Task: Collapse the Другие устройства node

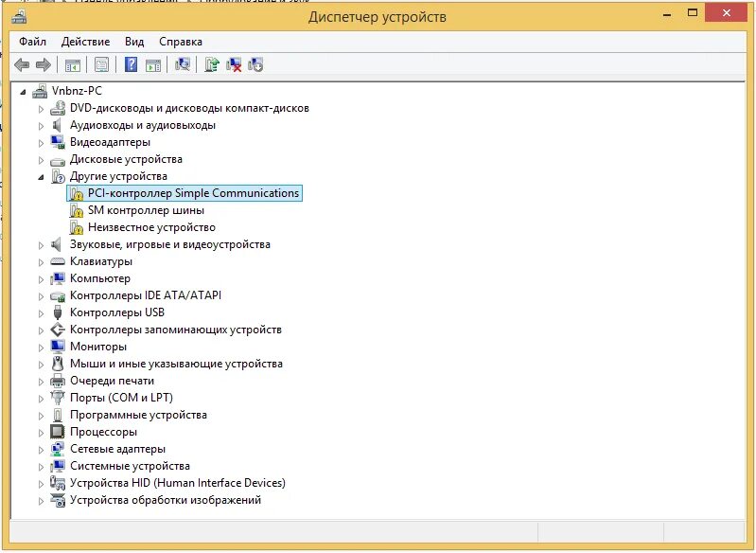Action: point(41,177)
